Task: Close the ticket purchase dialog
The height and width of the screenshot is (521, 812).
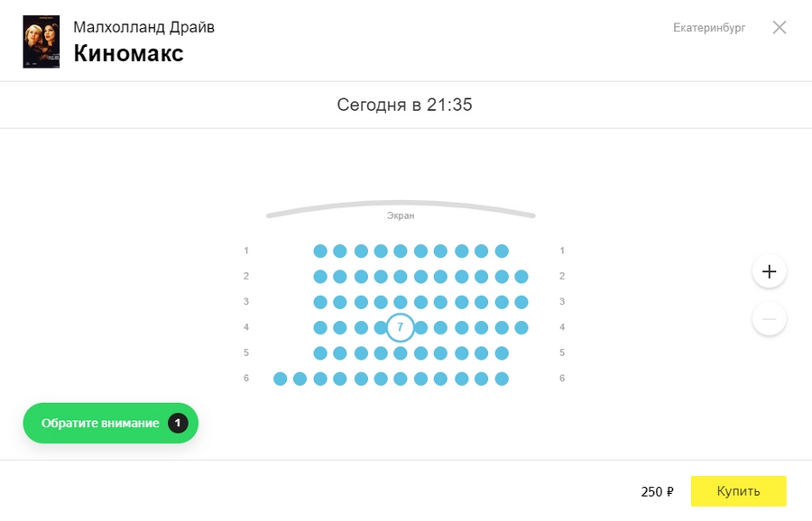Action: 780,28
